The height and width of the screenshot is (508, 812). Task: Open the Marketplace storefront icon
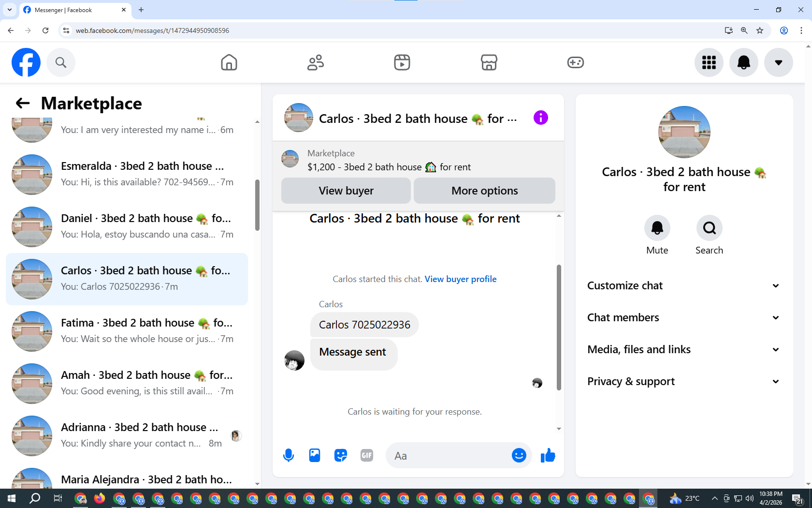pos(489,62)
